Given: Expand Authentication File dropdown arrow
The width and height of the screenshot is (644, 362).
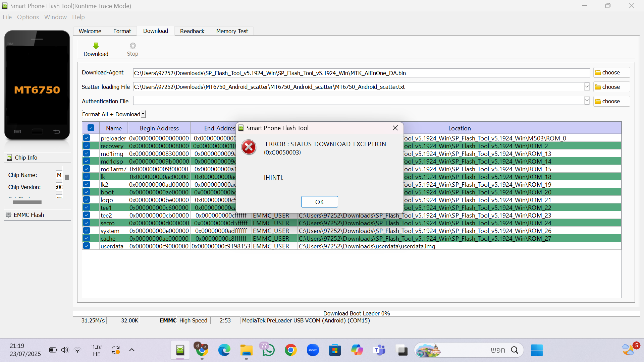Looking at the screenshot, I should coord(587,101).
